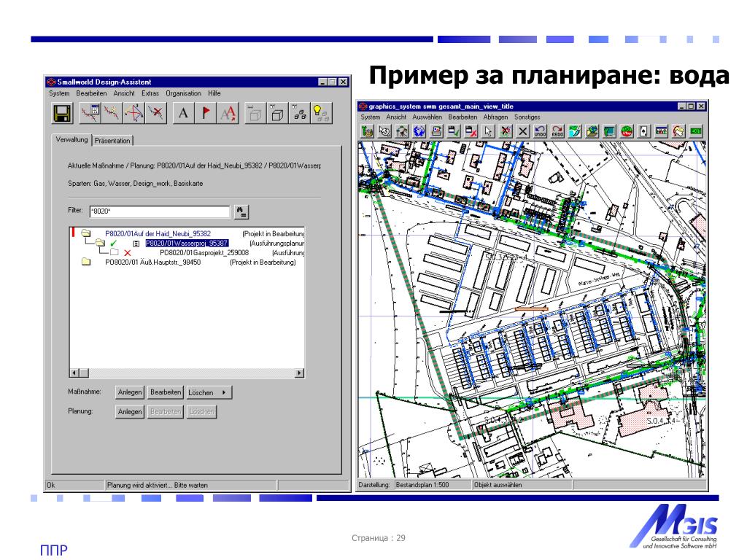The image size is (747, 560).
Task: Click the UNDO toolbar button
Action: (x=541, y=131)
